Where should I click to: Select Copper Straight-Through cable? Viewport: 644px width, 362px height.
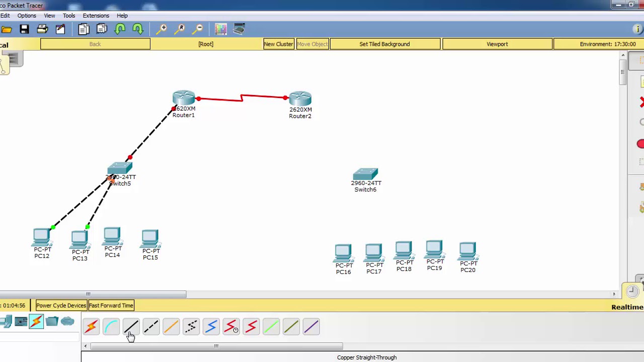pos(131,327)
